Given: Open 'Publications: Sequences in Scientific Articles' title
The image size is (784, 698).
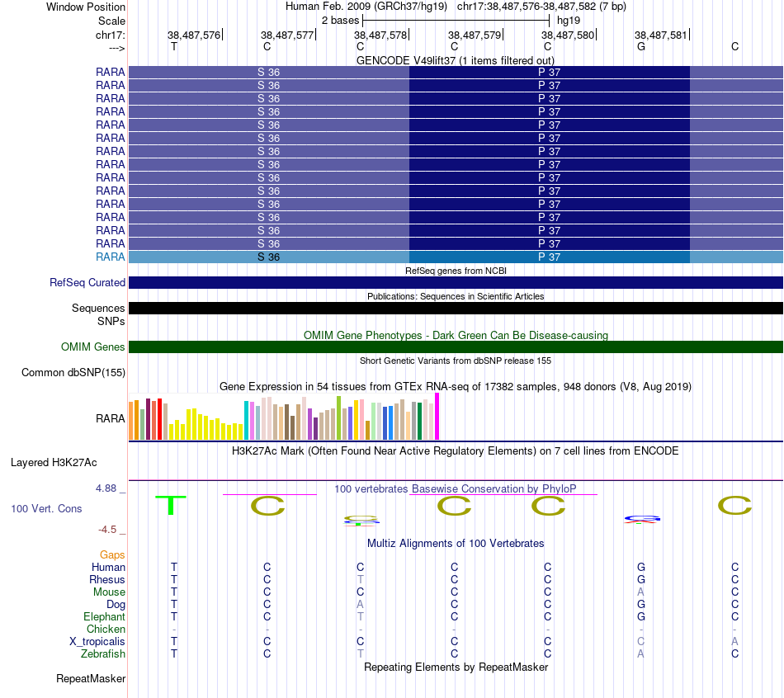Looking at the screenshot, I should pos(456,296).
